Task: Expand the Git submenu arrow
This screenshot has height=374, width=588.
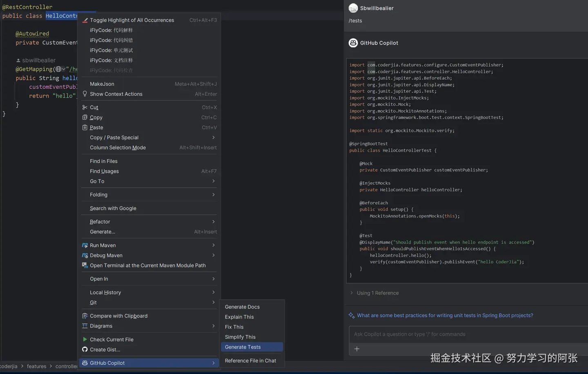Action: 214,302
